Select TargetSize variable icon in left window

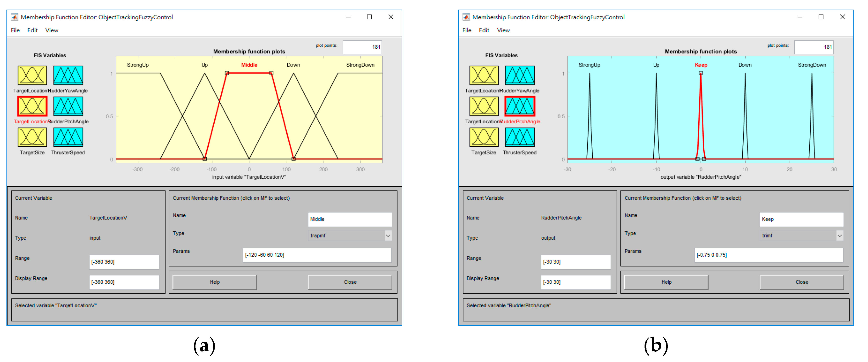[x=32, y=137]
